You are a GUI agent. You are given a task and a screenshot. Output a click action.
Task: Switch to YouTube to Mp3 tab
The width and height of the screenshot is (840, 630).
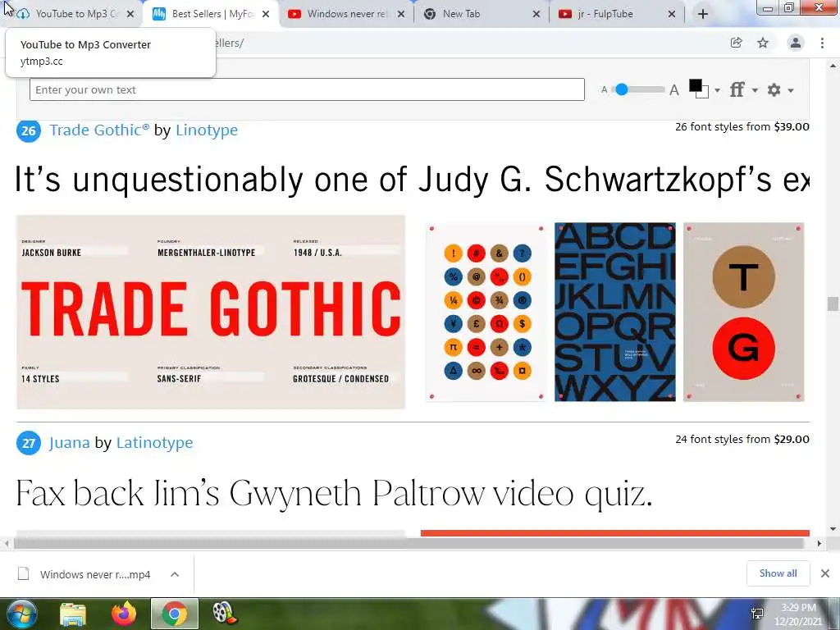coord(70,14)
